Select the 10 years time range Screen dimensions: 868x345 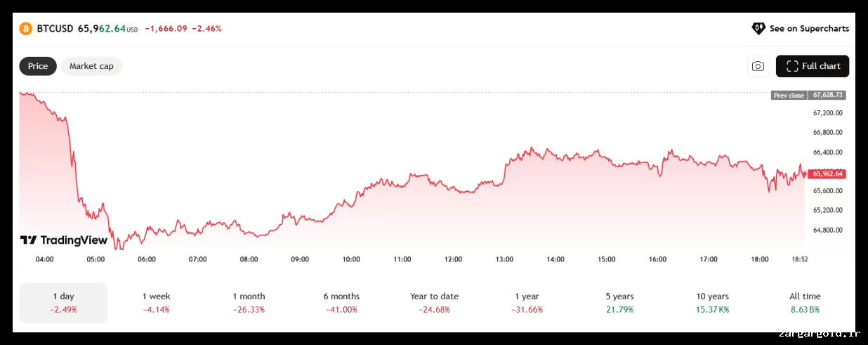[712, 302]
